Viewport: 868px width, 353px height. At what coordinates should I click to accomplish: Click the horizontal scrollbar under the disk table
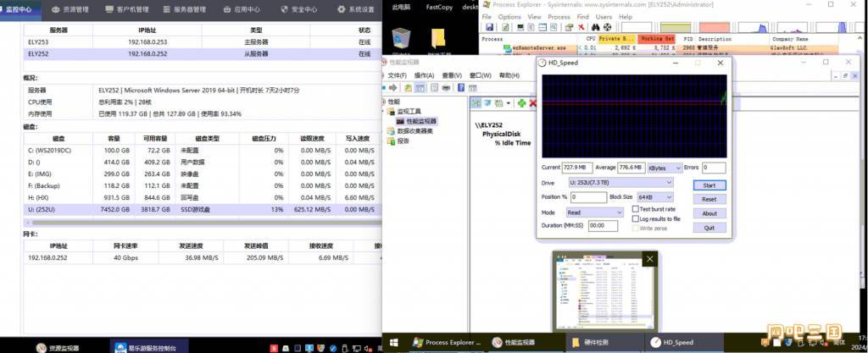click(x=205, y=223)
